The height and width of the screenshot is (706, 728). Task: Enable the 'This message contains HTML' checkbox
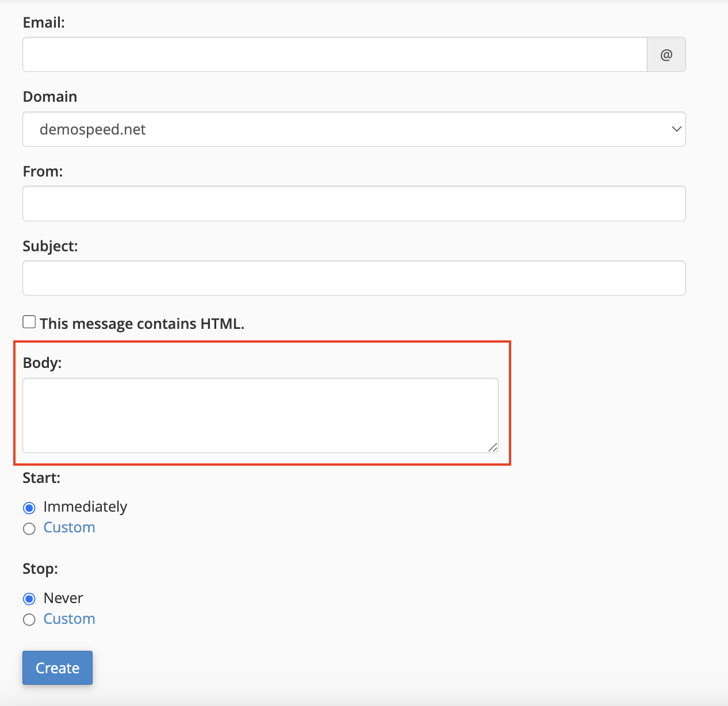[29, 322]
